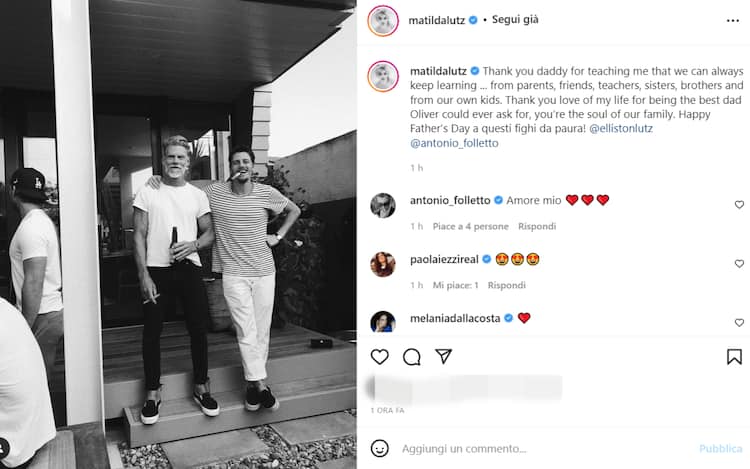750x469 pixels.
Task: Click the 'Segui già' following button
Action: click(x=515, y=20)
